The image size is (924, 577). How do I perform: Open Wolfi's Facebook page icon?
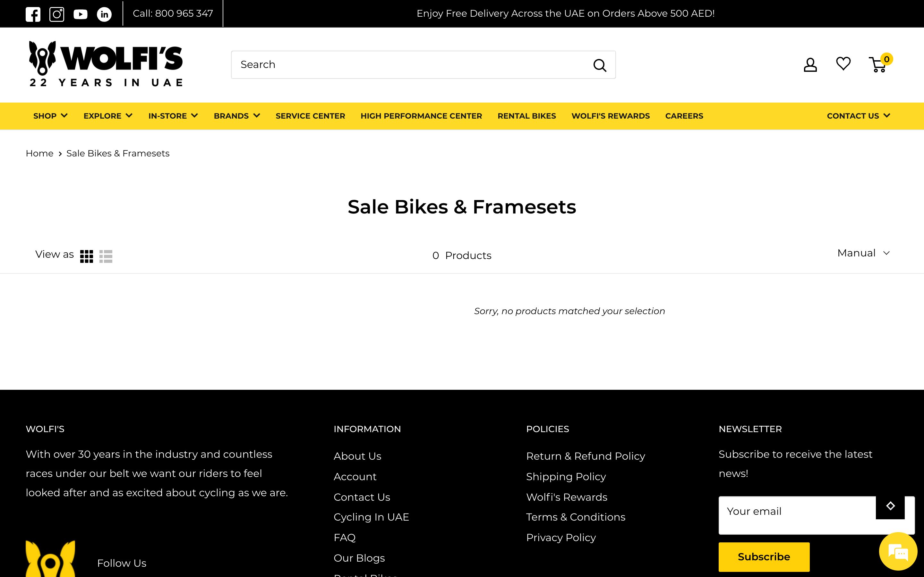click(33, 14)
